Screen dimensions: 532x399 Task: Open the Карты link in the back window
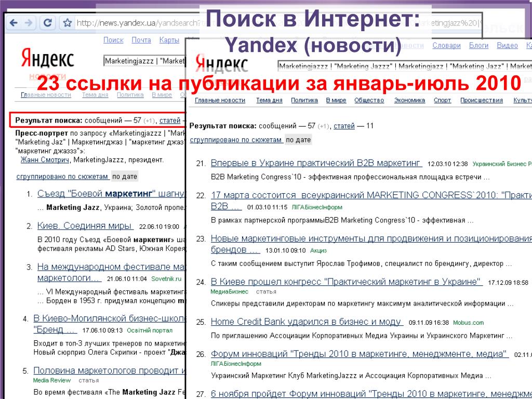pos(169,40)
